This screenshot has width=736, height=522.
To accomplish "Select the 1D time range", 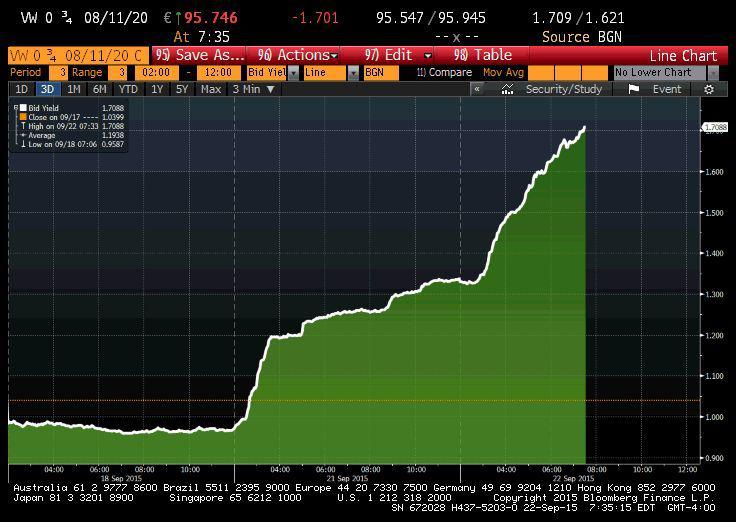I will (x=21, y=89).
